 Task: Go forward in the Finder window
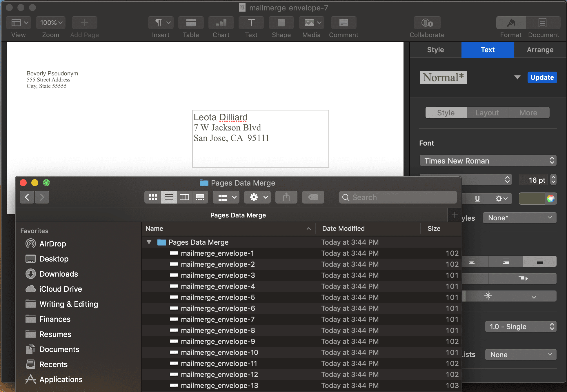pyautogui.click(x=42, y=197)
